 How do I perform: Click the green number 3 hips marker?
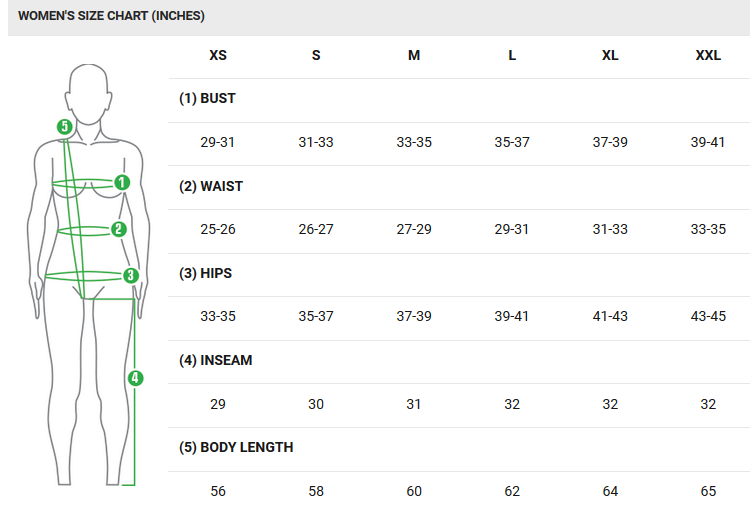(130, 275)
